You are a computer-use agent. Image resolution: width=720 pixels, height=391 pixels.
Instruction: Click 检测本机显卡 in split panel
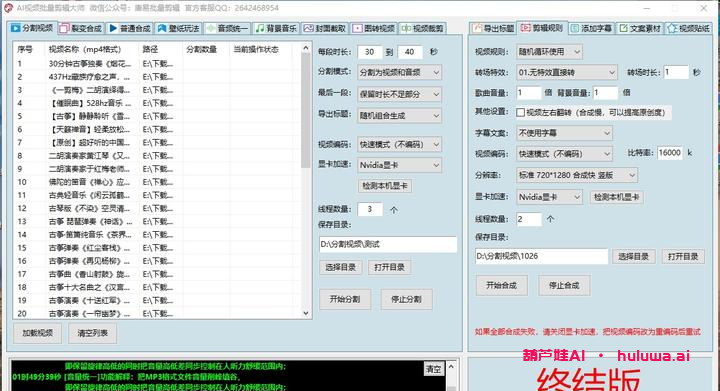(385, 186)
